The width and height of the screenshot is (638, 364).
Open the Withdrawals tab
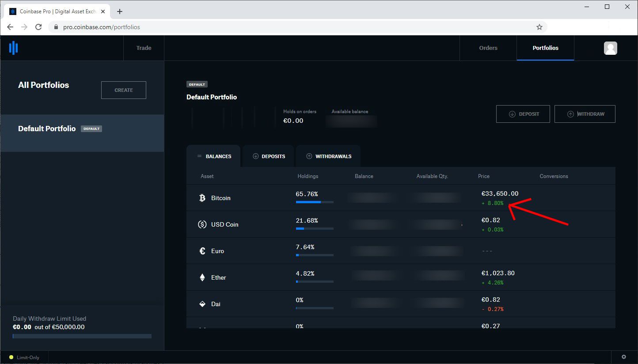pyautogui.click(x=328, y=156)
